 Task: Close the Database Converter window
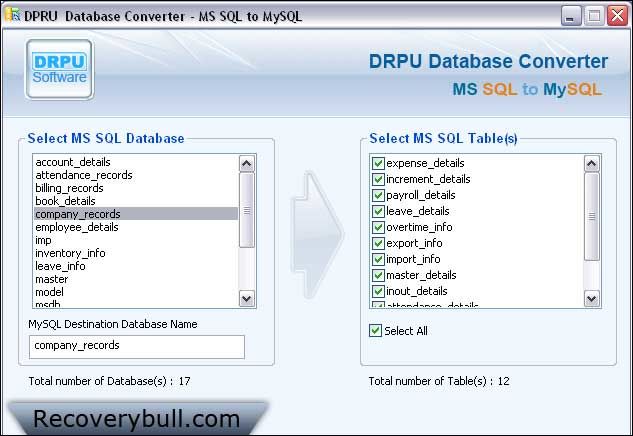pyautogui.click(x=617, y=16)
